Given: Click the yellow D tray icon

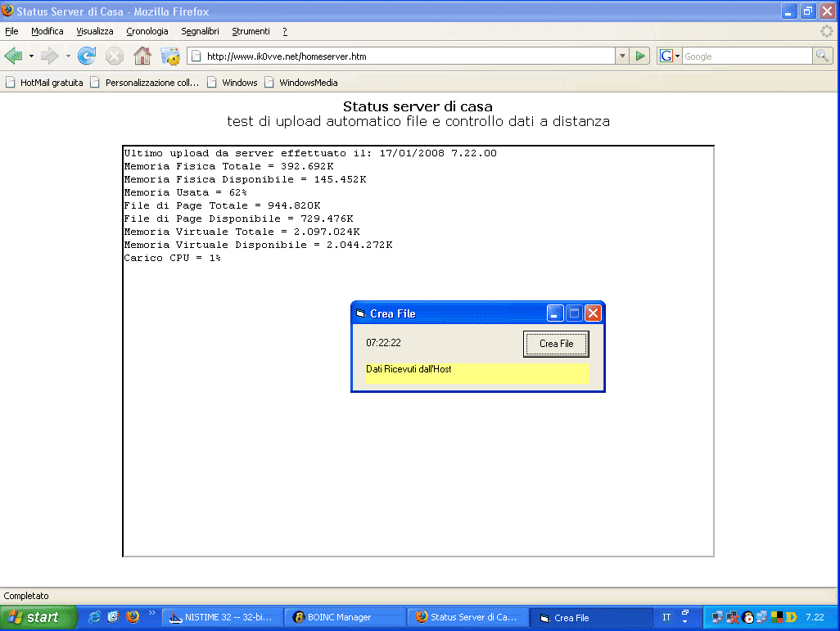Looking at the screenshot, I should tap(791, 618).
